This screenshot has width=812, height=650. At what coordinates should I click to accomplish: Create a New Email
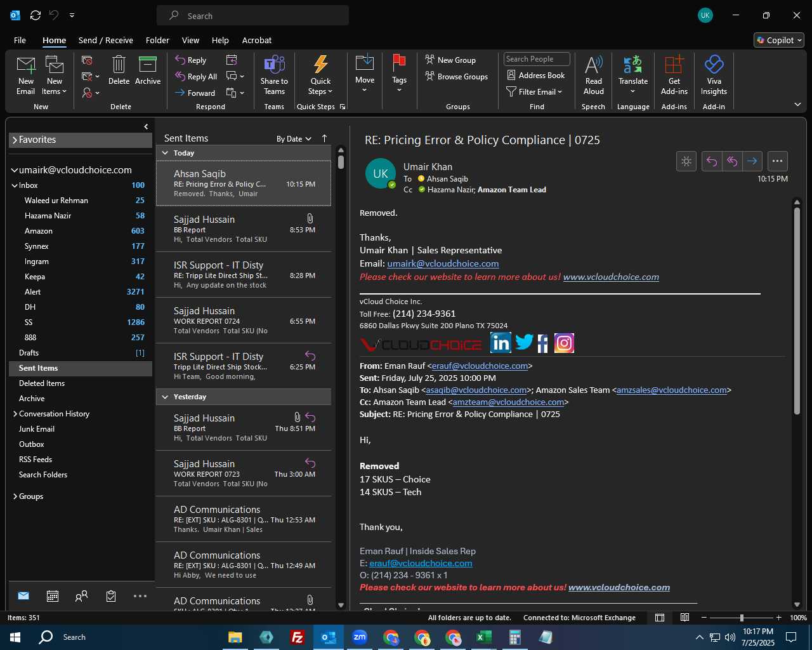(x=26, y=76)
